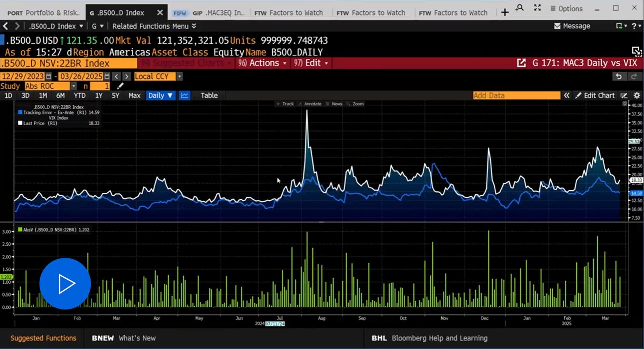The width and height of the screenshot is (644, 349).
Task: Toggle the line chart view button
Action: tap(185, 96)
